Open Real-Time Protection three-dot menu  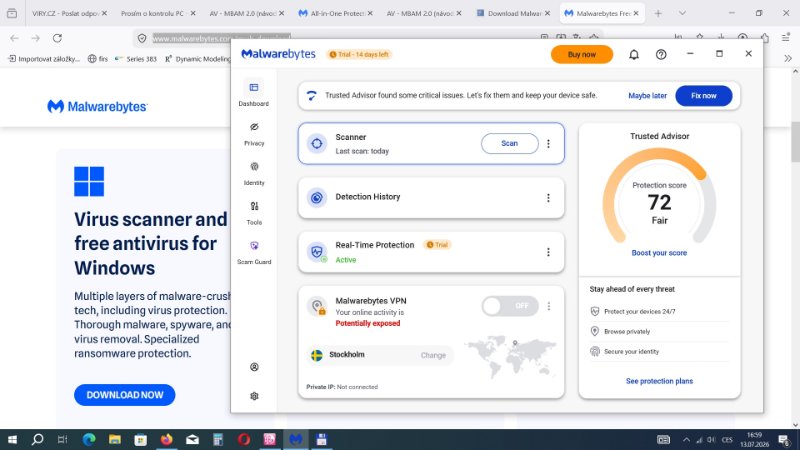(x=548, y=252)
